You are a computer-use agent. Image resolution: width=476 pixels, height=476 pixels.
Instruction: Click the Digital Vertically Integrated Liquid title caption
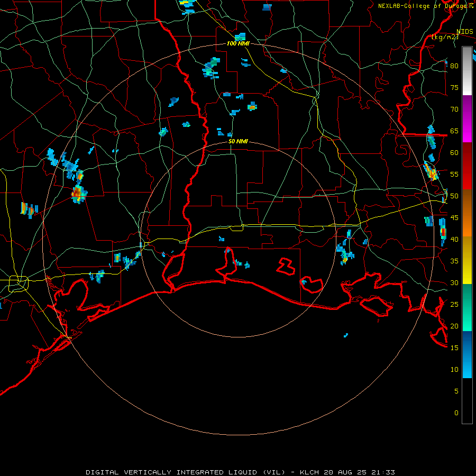[240, 472]
